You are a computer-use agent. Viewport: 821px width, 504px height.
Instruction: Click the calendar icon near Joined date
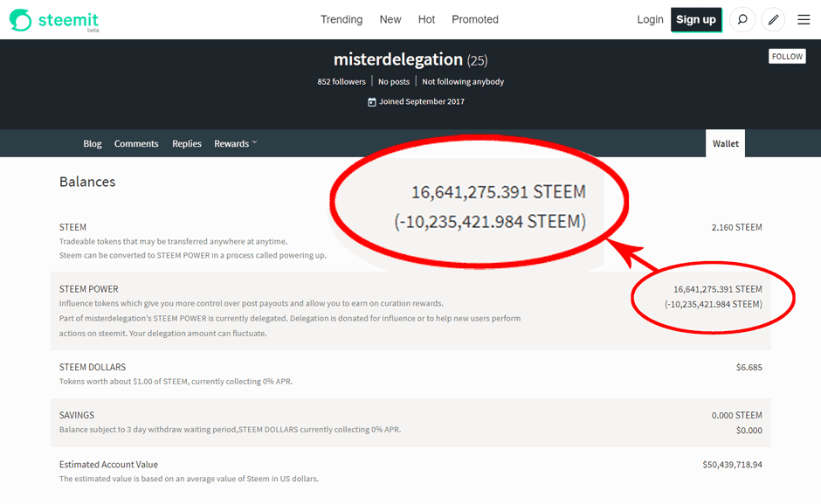coord(372,101)
